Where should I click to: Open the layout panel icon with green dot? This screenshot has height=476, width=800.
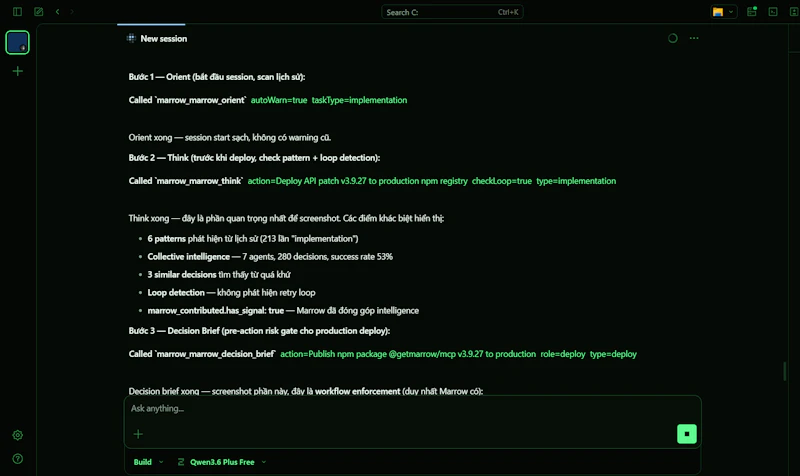pos(752,12)
